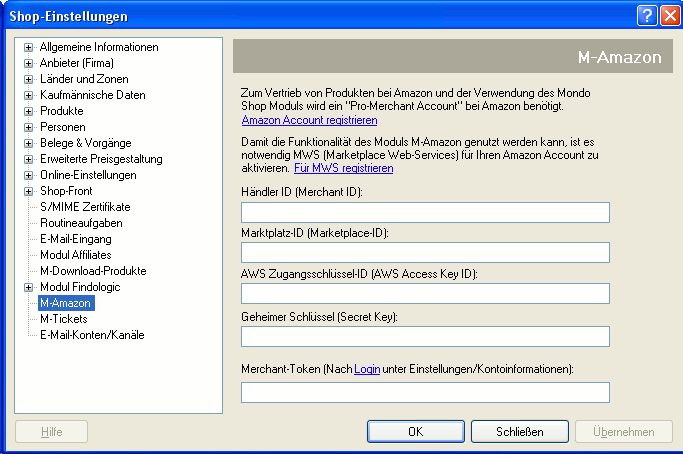683x454 pixels.
Task: Follow the Login link near Merchant-Token
Action: point(367,369)
